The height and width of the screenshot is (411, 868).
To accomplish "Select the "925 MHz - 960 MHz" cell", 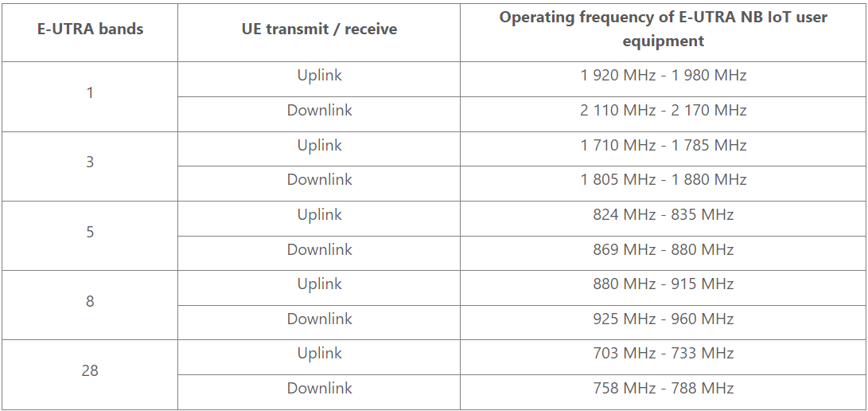I will [663, 319].
